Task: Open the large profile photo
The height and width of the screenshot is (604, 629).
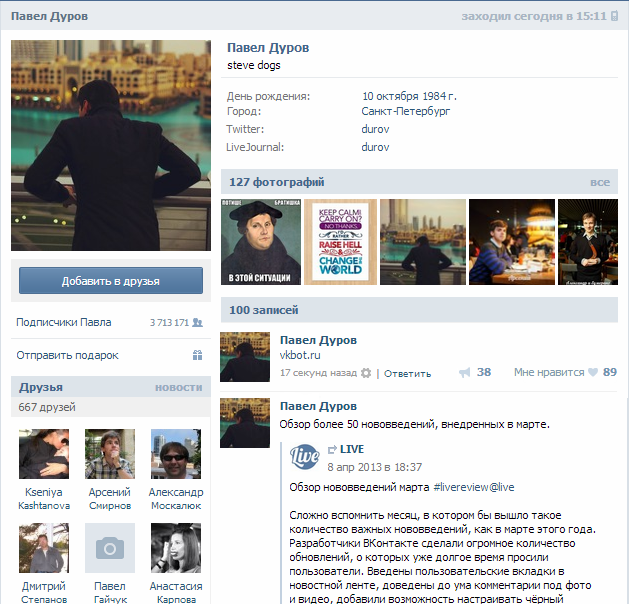Action: click(111, 145)
